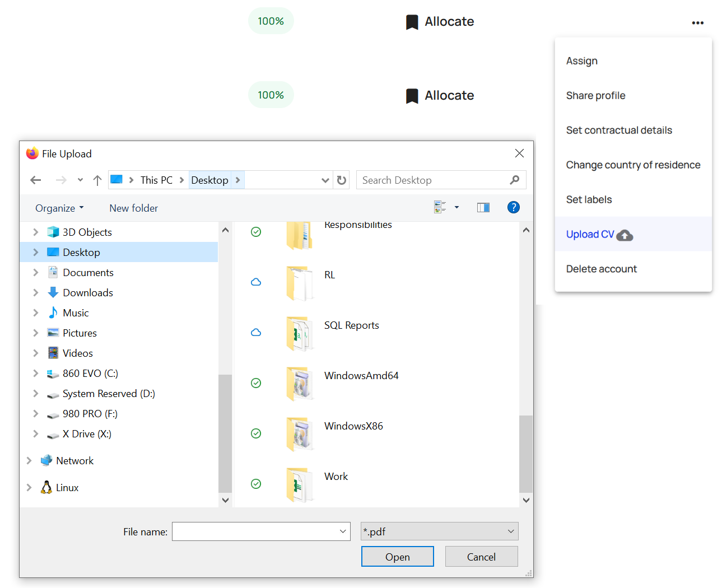This screenshot has width=722, height=588.
Task: Click the Forward arrow in File Upload
Action: click(61, 180)
